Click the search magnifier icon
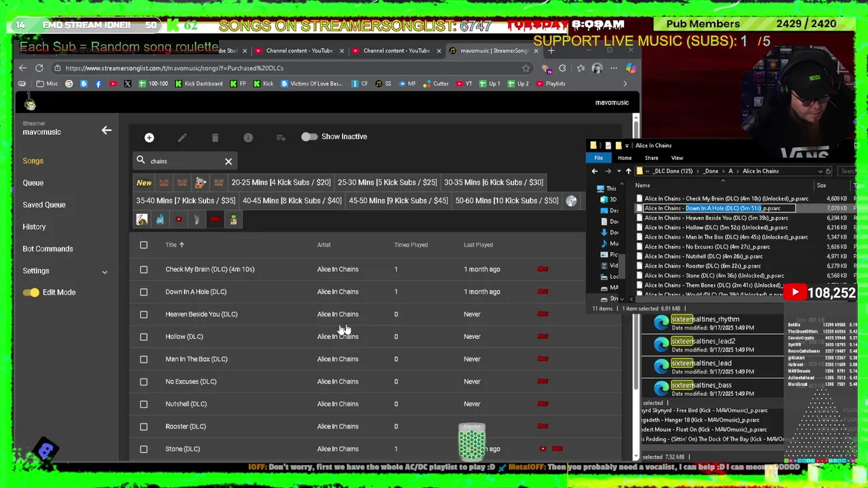This screenshot has height=488, width=868. click(x=141, y=161)
